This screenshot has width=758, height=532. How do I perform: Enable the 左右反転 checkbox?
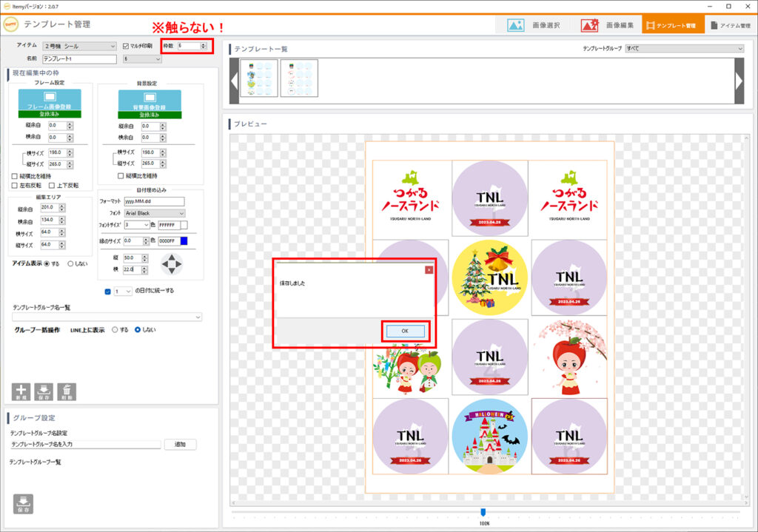pyautogui.click(x=15, y=185)
